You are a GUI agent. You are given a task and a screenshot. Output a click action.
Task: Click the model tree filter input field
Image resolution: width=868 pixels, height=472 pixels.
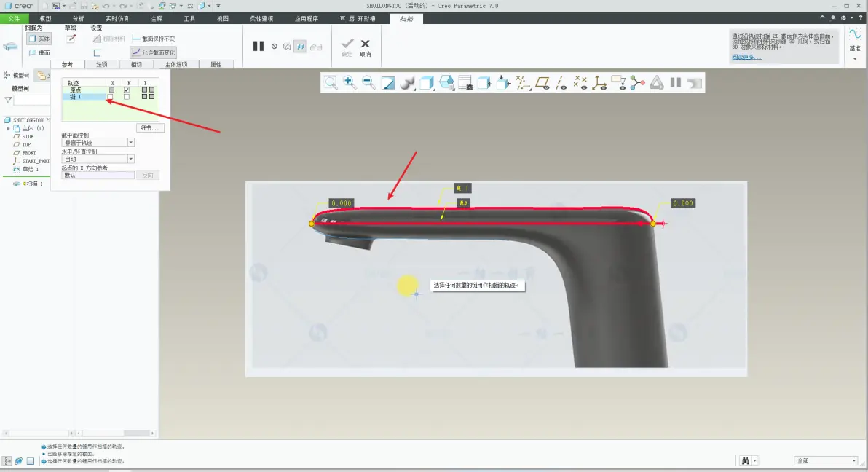[x=31, y=101]
